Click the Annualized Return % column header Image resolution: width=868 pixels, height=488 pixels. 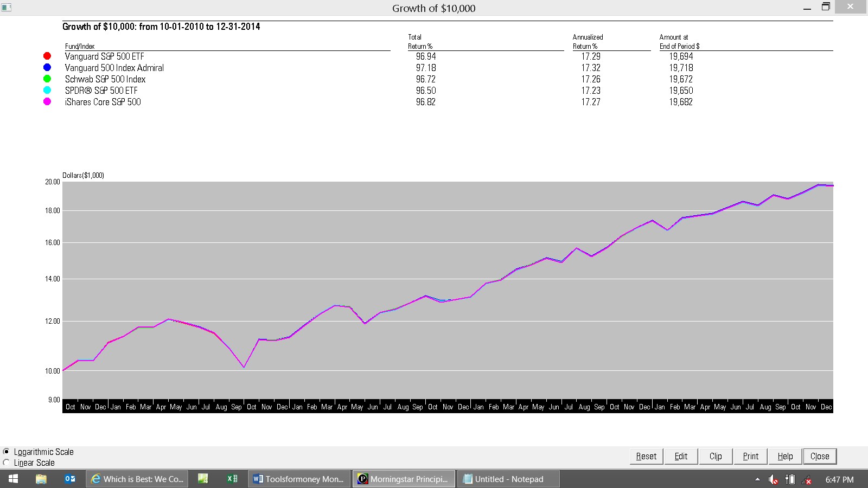[x=588, y=42]
